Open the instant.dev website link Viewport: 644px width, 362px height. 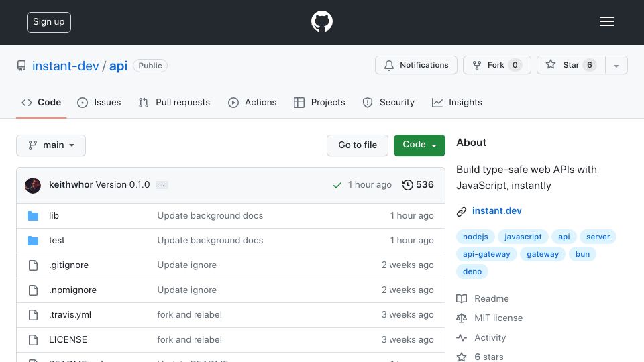496,211
